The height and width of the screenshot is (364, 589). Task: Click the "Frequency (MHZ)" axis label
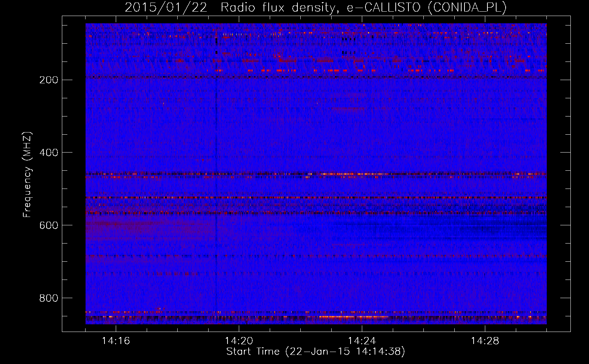tap(28, 174)
